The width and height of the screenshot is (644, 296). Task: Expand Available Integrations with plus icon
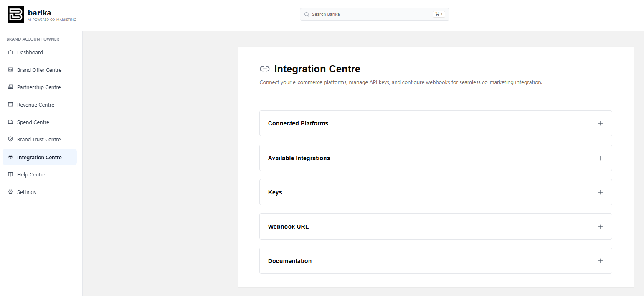600,158
